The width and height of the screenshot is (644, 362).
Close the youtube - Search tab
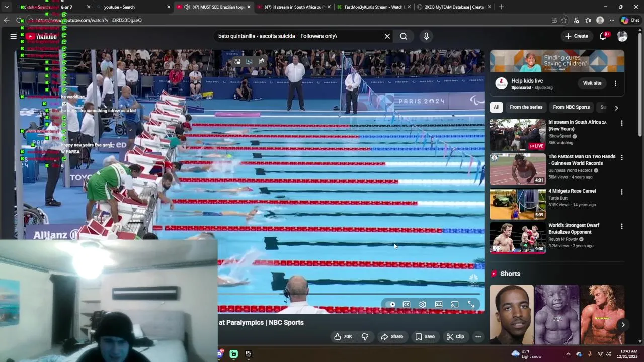click(169, 7)
